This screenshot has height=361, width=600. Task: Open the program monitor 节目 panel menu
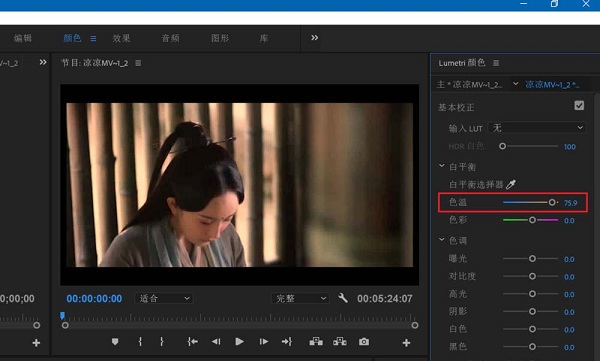click(138, 63)
